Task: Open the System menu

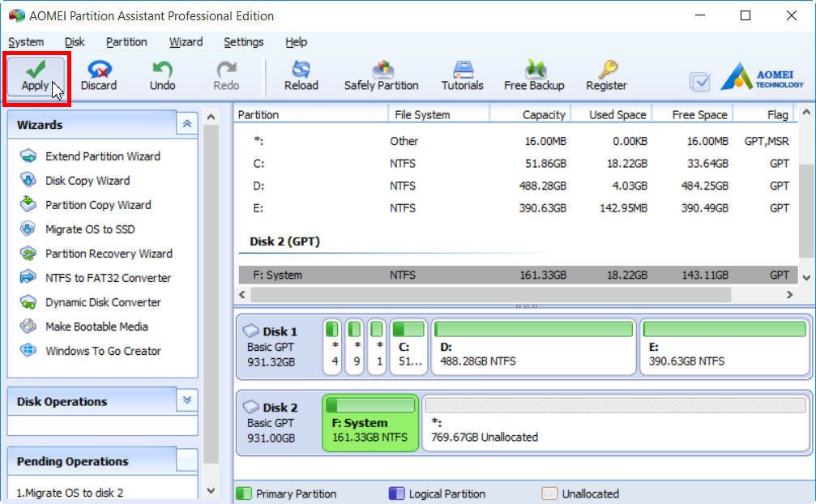Action: (26, 41)
